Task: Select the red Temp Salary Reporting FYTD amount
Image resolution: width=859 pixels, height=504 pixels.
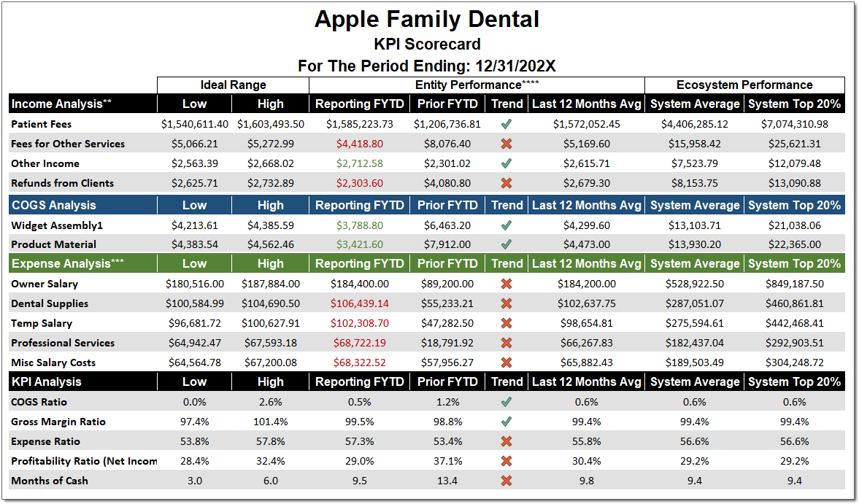Action: [x=359, y=323]
